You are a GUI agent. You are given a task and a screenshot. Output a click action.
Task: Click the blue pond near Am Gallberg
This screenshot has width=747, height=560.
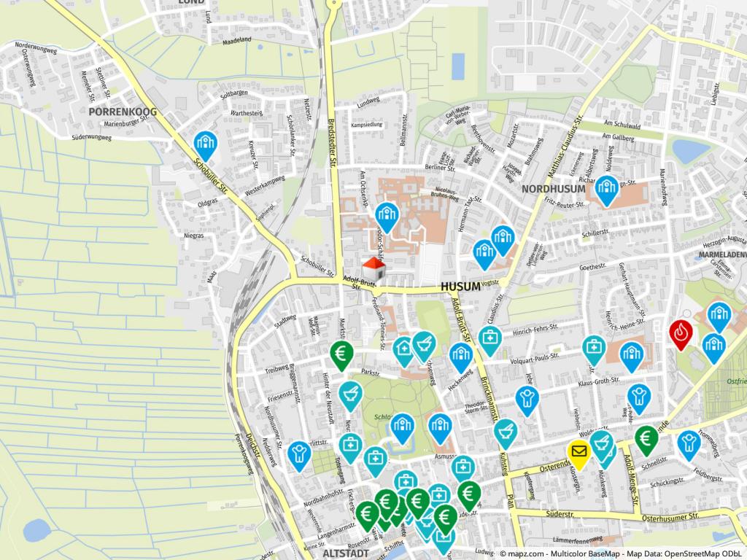[x=690, y=151]
